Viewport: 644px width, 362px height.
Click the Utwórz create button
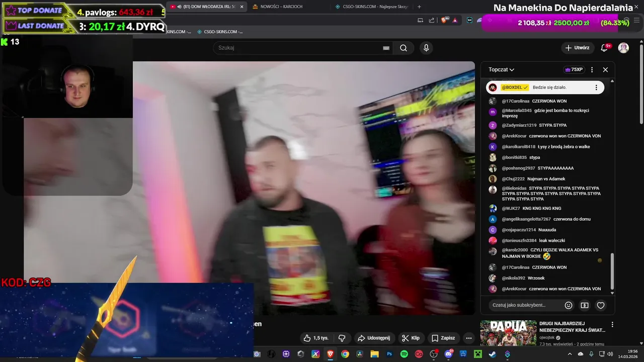pyautogui.click(x=577, y=48)
